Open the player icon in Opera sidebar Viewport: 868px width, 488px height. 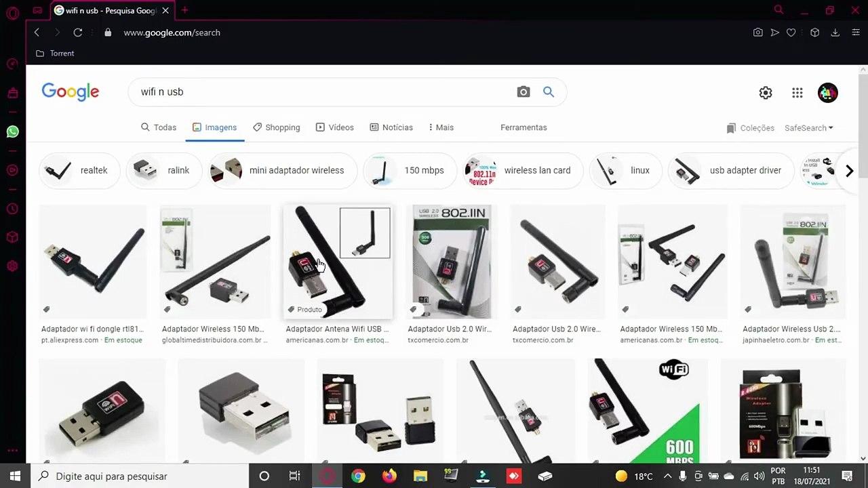12,170
